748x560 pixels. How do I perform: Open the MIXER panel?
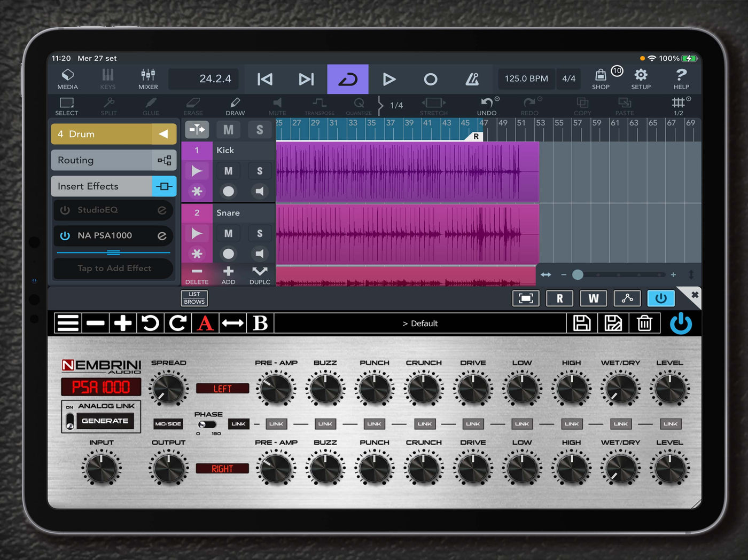[x=148, y=79]
